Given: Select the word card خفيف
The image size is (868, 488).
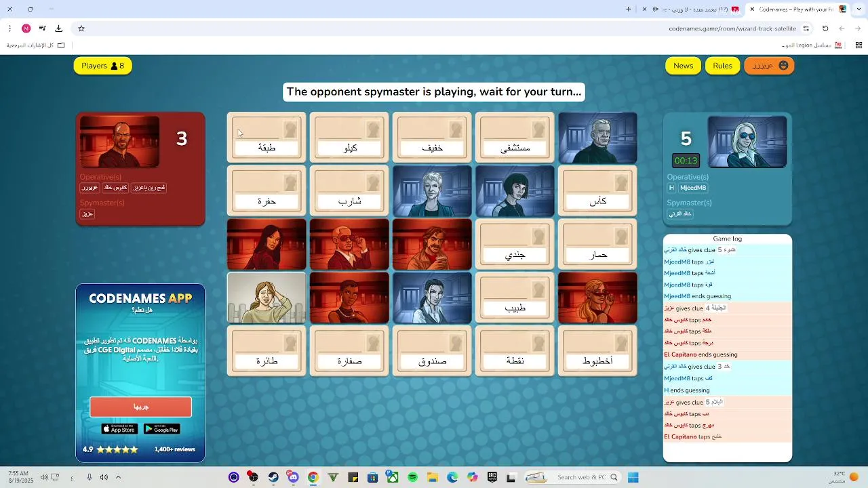Looking at the screenshot, I should [x=432, y=138].
